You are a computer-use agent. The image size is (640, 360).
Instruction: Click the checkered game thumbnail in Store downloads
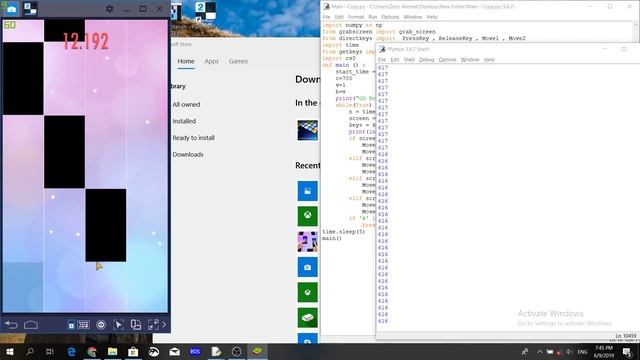tap(307, 130)
